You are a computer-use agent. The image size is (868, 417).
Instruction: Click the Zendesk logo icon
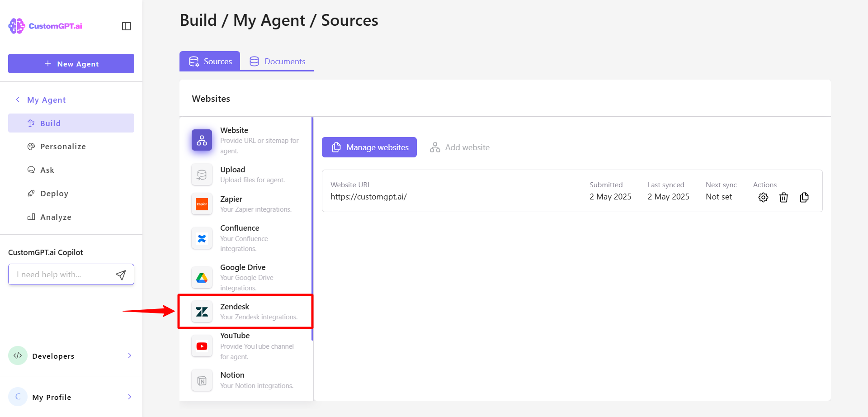(202, 312)
